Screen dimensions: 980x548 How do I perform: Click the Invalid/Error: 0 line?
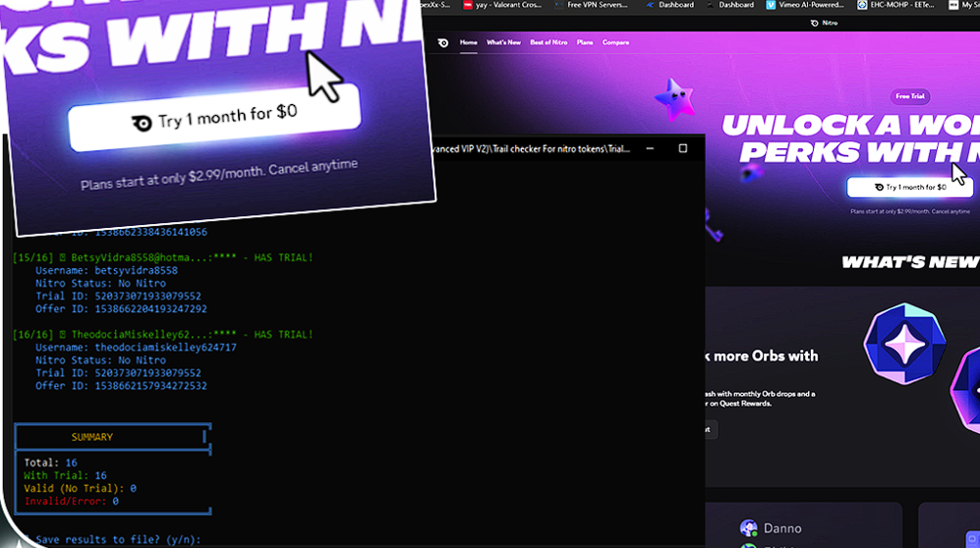71,501
